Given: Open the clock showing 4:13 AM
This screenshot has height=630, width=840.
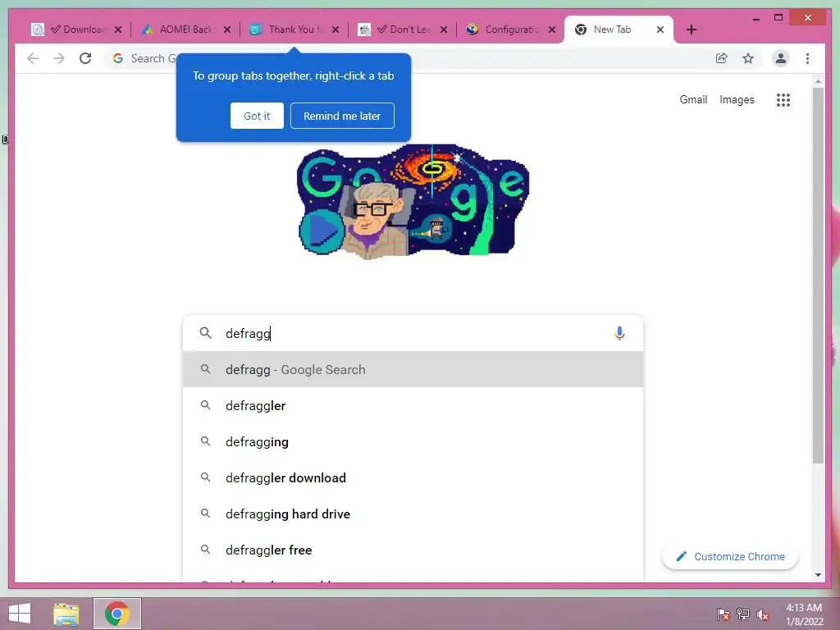Looking at the screenshot, I should (804, 614).
